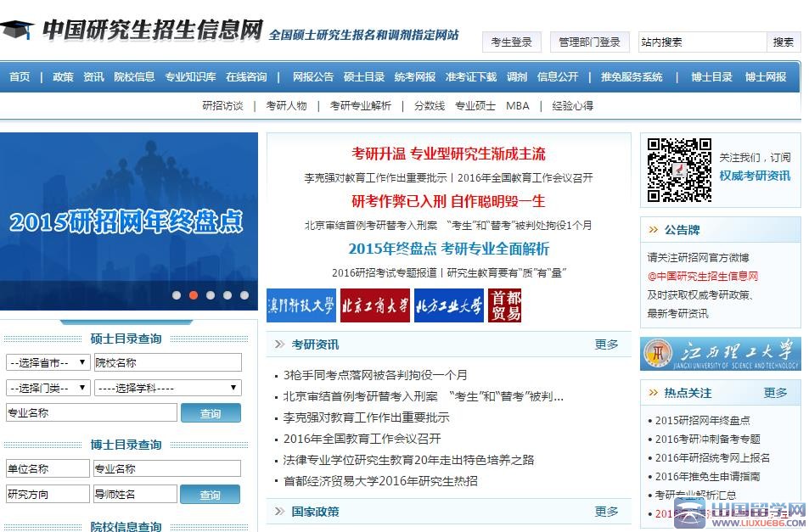Select the second carousel dot indicator
The width and height of the screenshot is (809, 532).
194,295
